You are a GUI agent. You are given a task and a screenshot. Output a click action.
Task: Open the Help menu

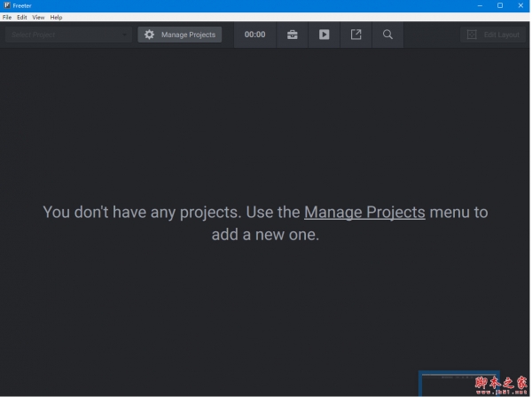(x=56, y=18)
